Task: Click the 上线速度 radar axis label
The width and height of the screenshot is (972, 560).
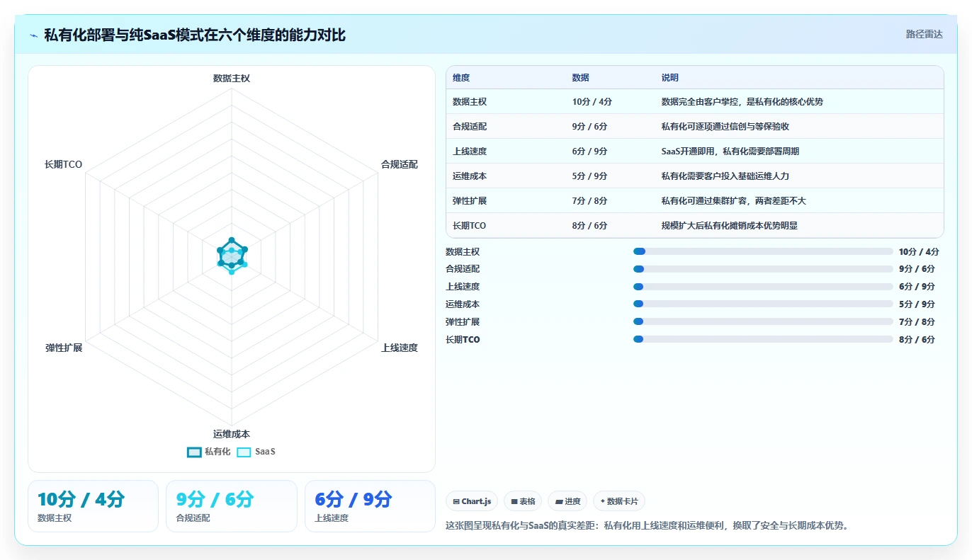Action: 400,348
